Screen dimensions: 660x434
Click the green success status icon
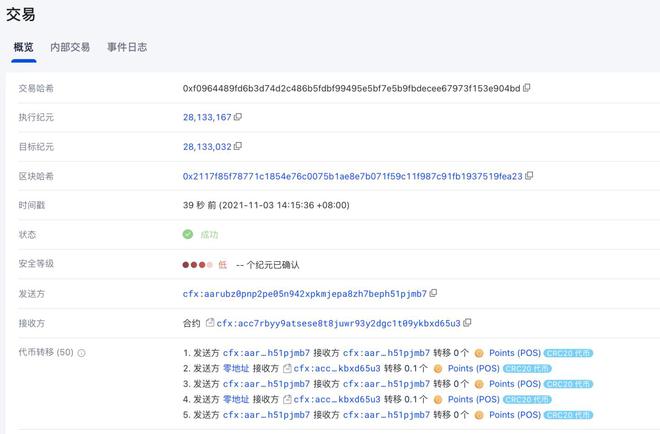coord(188,234)
